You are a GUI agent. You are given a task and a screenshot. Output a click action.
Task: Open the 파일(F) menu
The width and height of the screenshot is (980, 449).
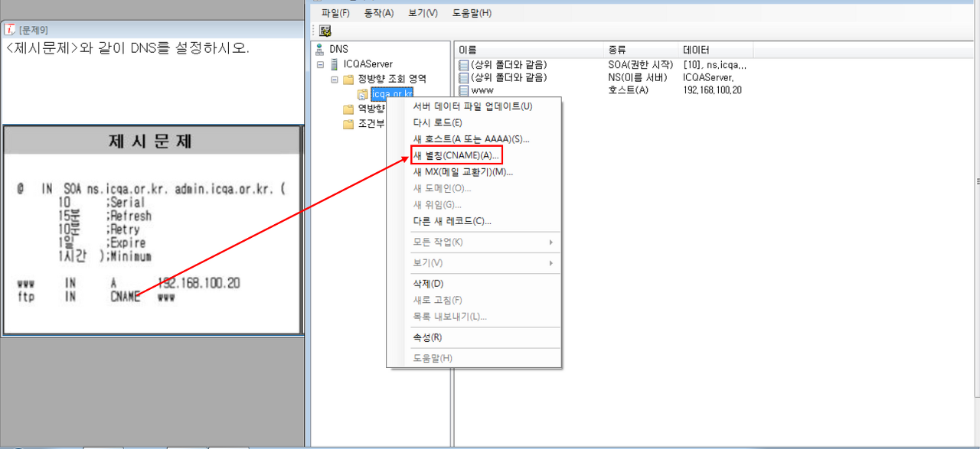click(x=335, y=13)
